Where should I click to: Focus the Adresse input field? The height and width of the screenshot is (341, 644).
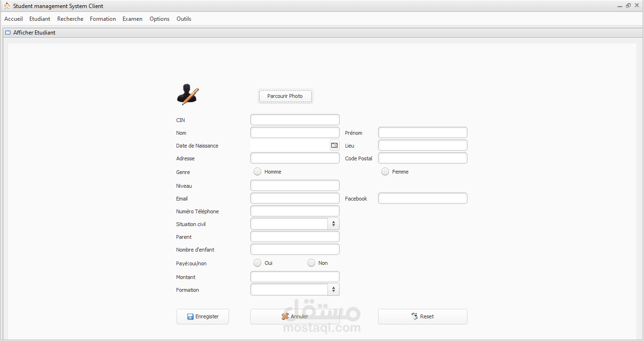click(x=295, y=158)
